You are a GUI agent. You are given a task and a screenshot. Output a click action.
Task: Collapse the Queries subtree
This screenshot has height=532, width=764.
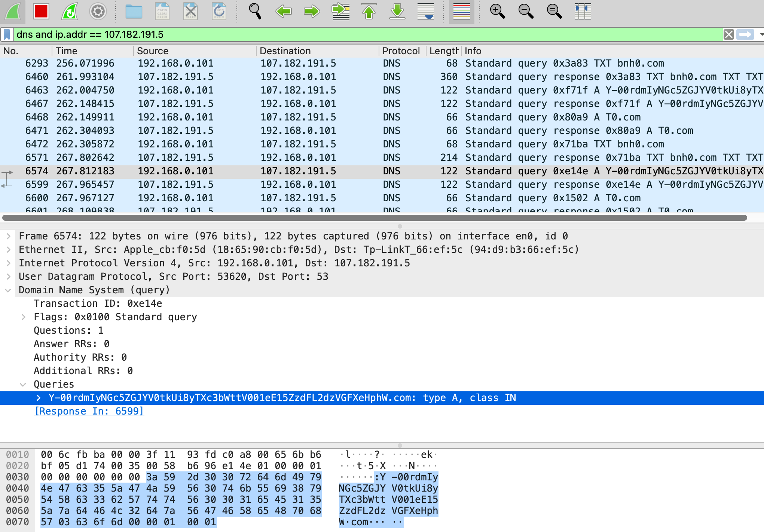pos(23,384)
